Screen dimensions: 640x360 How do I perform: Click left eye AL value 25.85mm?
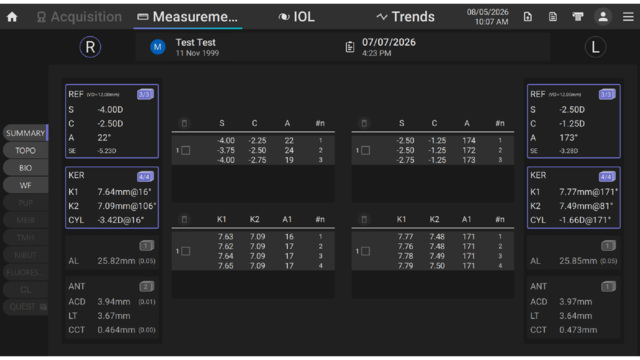tap(578, 261)
